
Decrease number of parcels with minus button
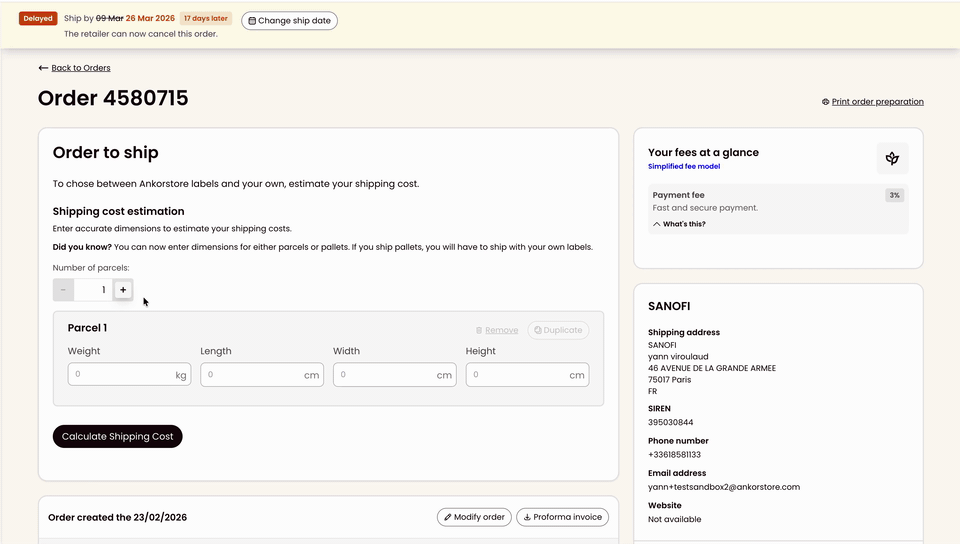click(63, 289)
